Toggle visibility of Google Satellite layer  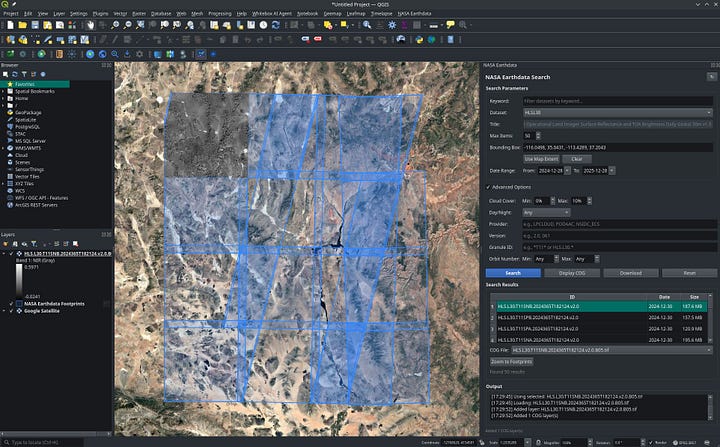(x=11, y=311)
